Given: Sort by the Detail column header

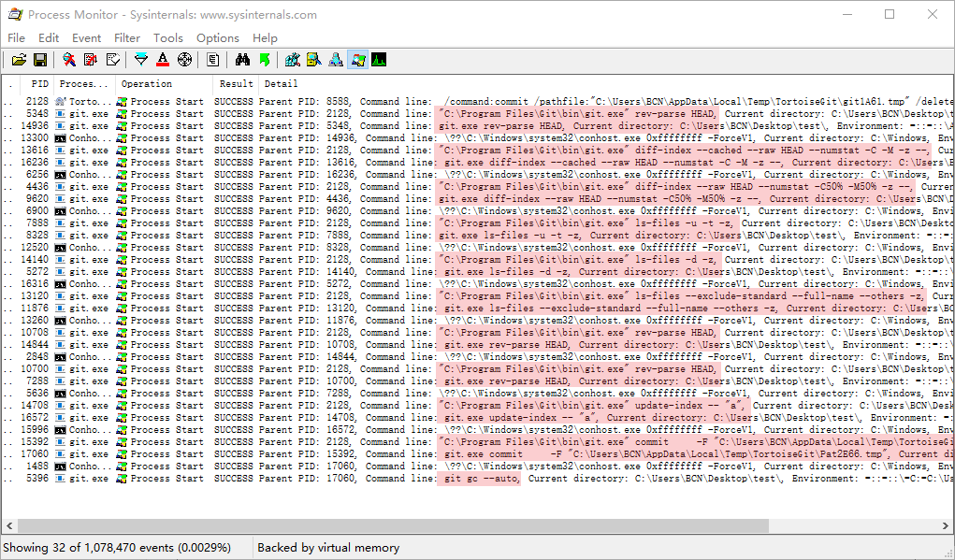Looking at the screenshot, I should (x=606, y=84).
